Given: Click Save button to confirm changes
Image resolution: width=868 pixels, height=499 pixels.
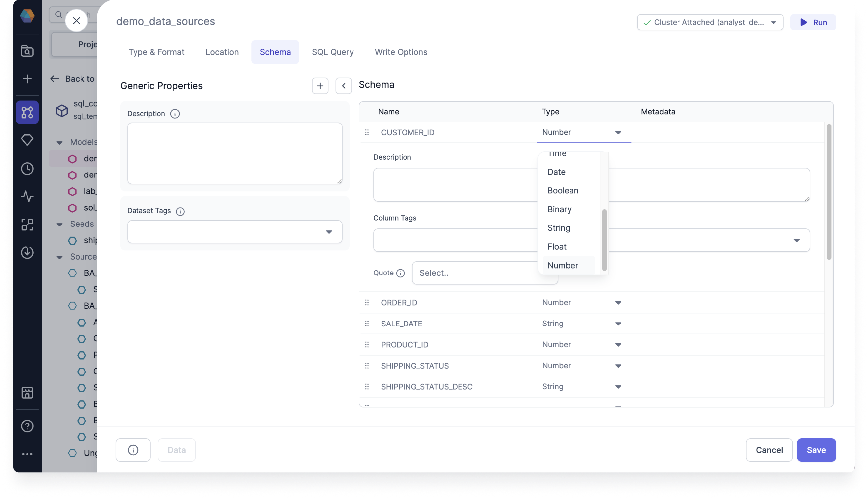Looking at the screenshot, I should [816, 450].
